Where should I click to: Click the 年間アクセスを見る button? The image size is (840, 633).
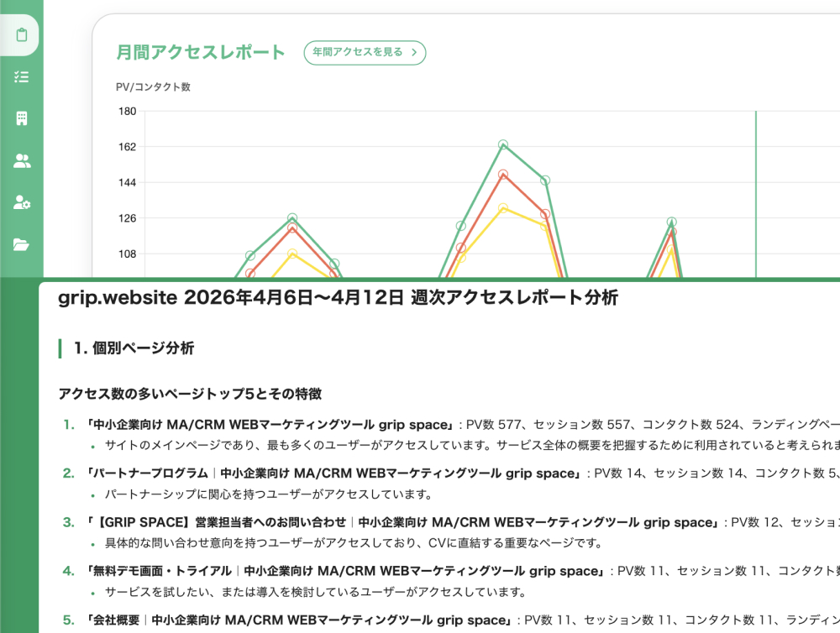click(365, 52)
